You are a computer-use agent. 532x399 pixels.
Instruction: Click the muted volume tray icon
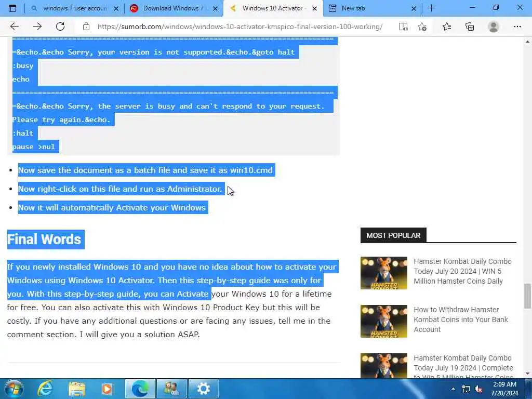(478, 389)
